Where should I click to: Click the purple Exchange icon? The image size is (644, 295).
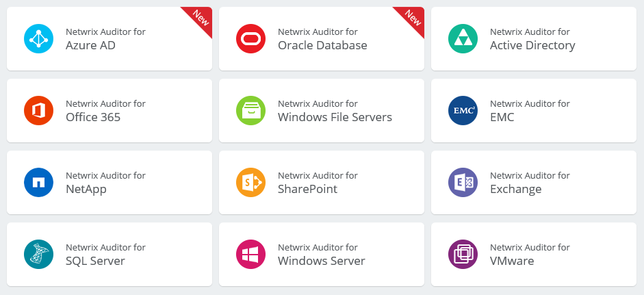[x=462, y=182]
